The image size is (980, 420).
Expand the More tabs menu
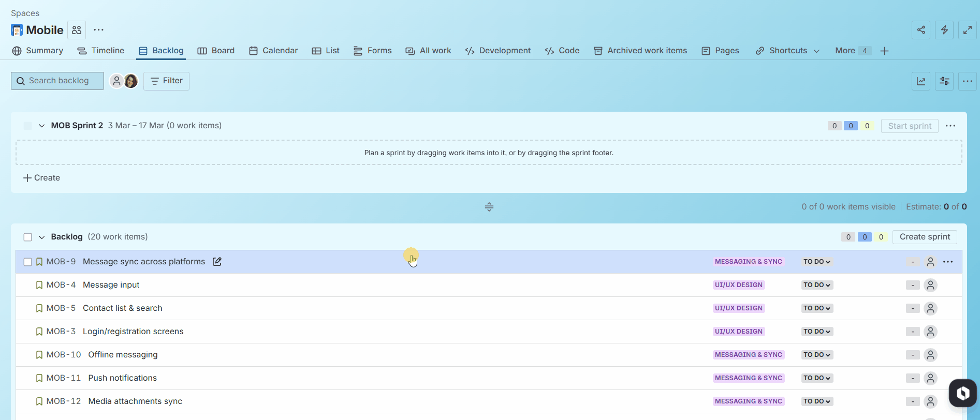[x=853, y=51]
